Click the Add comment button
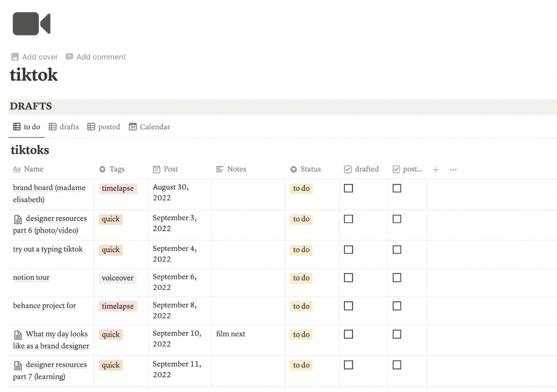Screen dimensions: 557x392 (96, 57)
